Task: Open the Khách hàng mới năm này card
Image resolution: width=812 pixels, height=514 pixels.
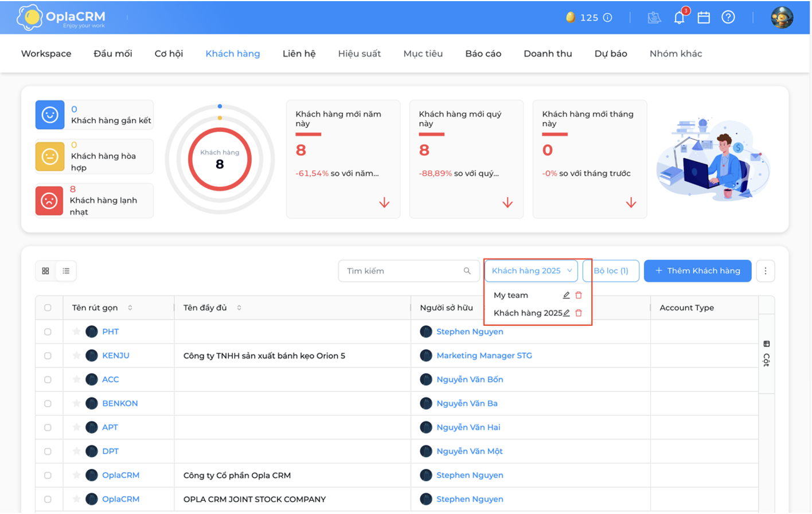Action: 343,159
